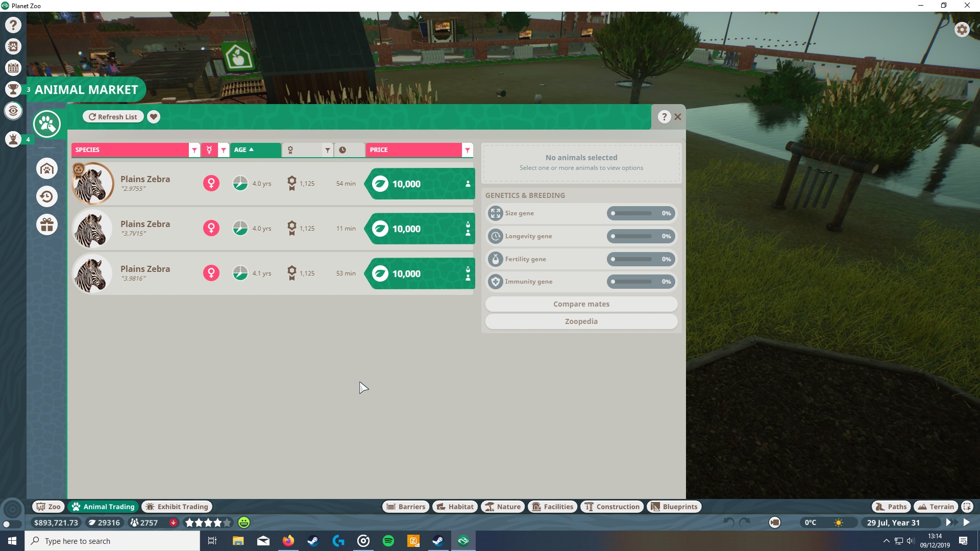980x551 pixels.
Task: Click Windows search box
Action: pos(112,541)
